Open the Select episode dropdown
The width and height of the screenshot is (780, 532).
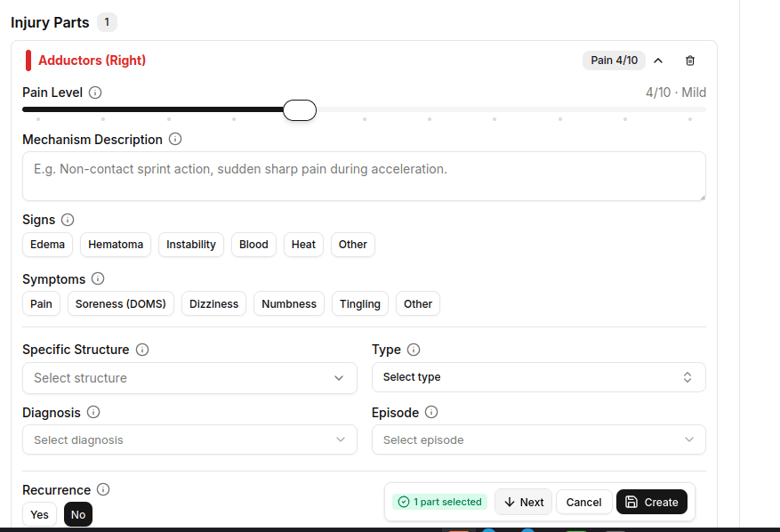tap(539, 439)
